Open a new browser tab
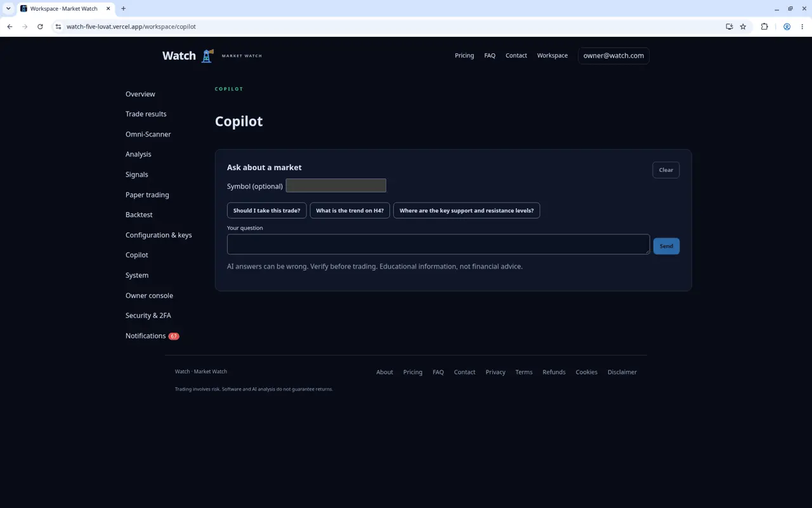 point(123,9)
